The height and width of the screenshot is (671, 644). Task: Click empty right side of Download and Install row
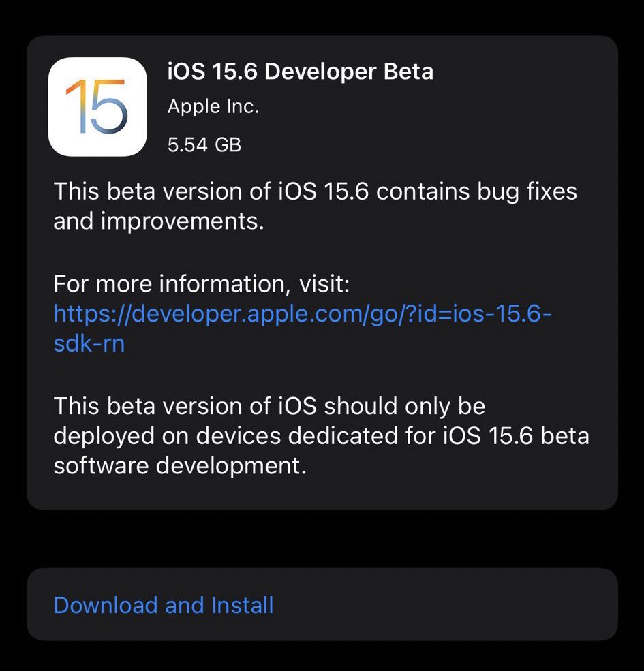point(445,605)
